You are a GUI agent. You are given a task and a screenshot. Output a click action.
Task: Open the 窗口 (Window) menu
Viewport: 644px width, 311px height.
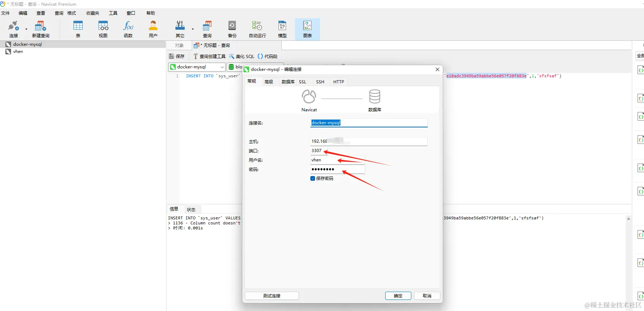pyautogui.click(x=131, y=13)
